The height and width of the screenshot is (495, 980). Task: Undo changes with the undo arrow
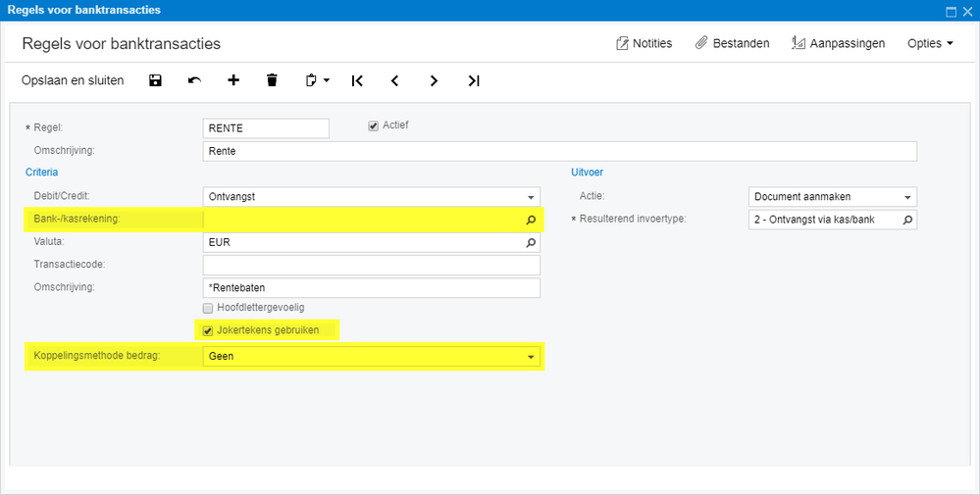pyautogui.click(x=194, y=80)
